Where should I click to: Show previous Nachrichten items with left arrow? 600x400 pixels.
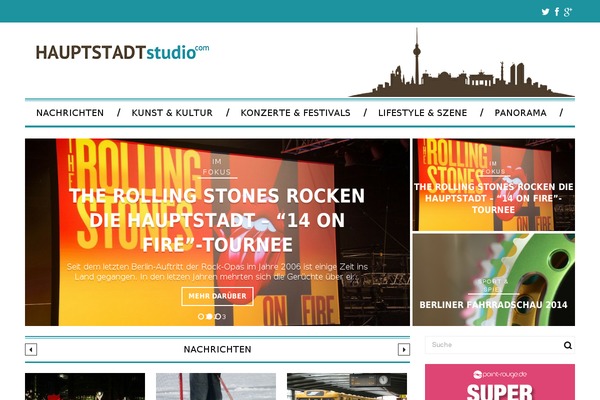(31, 349)
